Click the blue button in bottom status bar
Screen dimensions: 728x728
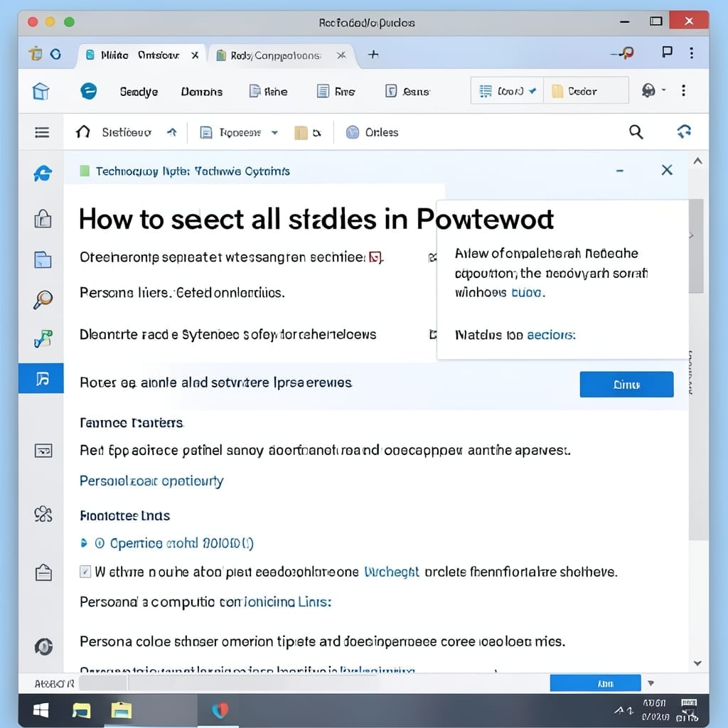[x=595, y=683]
